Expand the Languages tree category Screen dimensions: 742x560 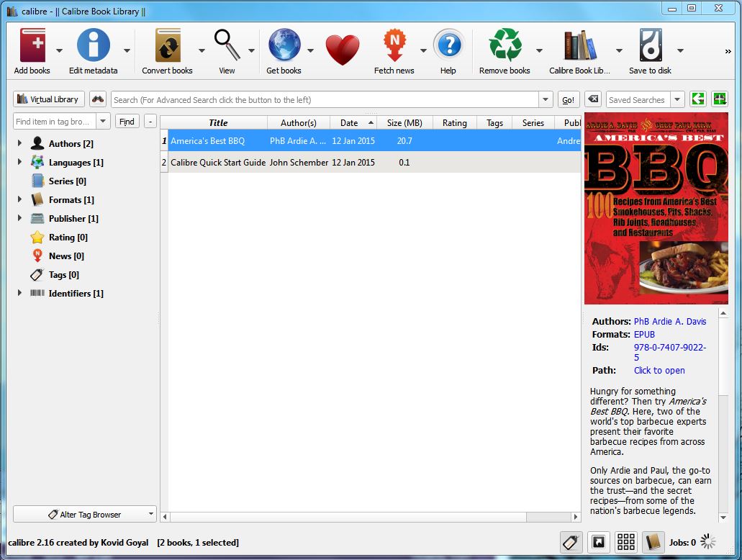[19, 162]
